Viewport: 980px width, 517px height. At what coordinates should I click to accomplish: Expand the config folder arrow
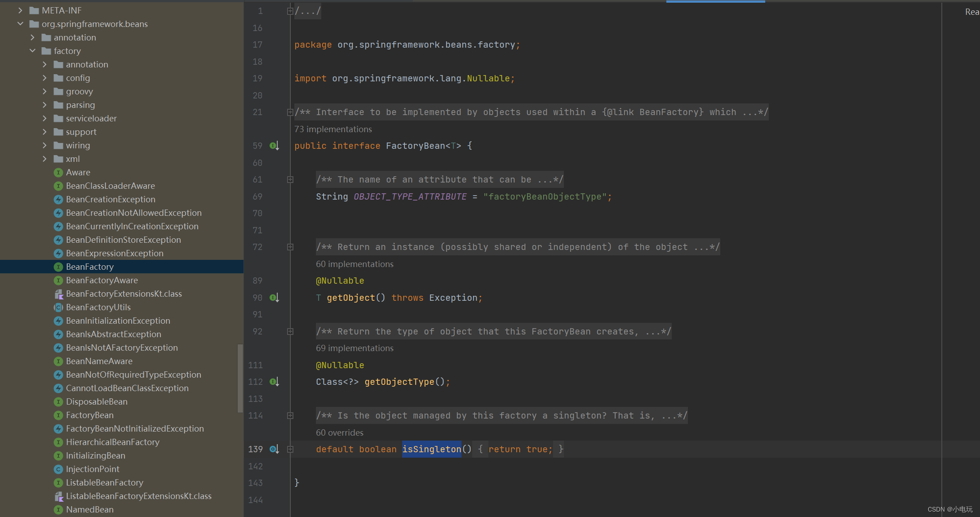44,78
